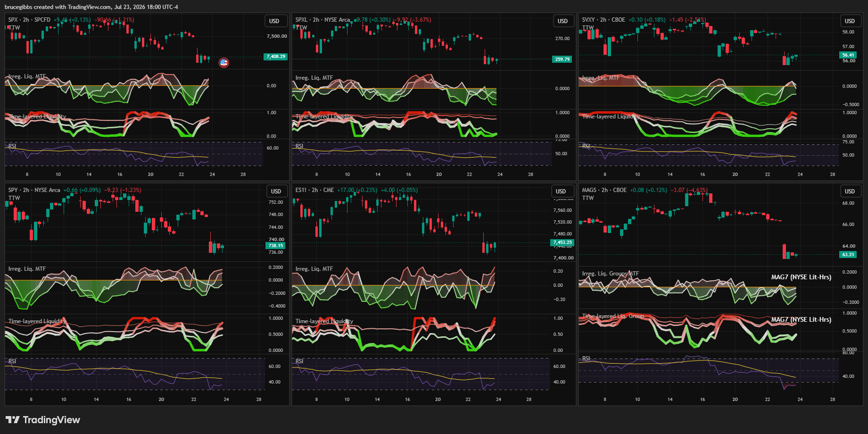This screenshot has height=434, width=868.
Task: Click the MAGS last price label 63.21
Action: coord(848,255)
